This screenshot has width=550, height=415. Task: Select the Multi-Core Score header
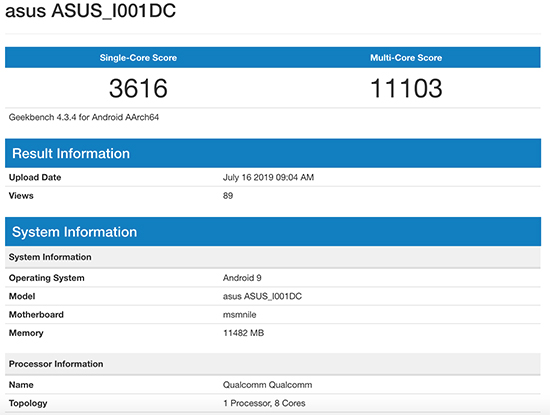coord(406,58)
